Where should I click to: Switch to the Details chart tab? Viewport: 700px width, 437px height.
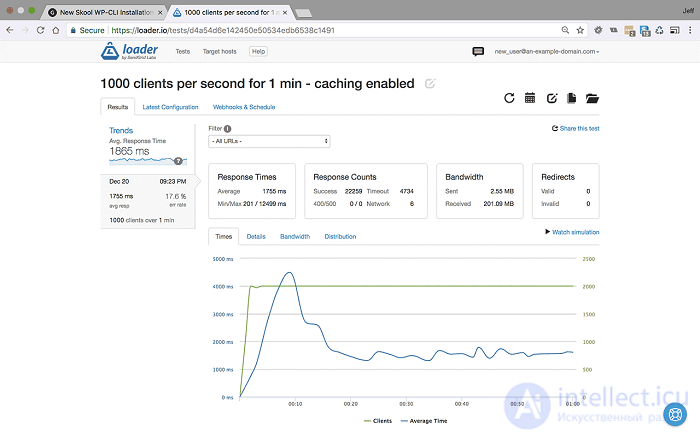(256, 237)
